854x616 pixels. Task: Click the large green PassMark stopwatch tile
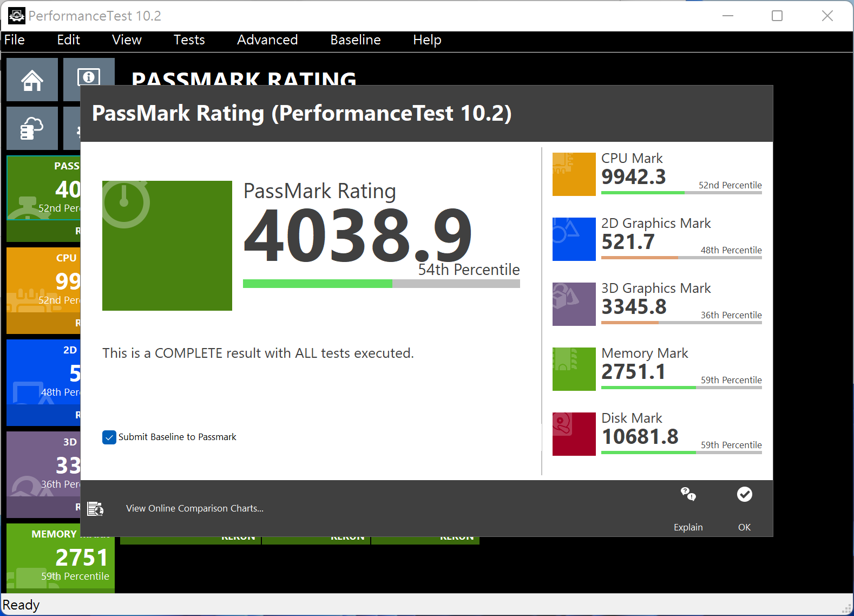[x=167, y=246]
